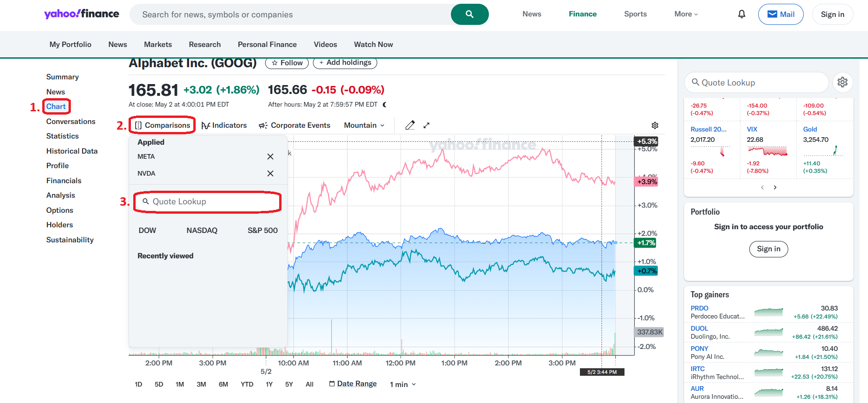Open My Portfolio in nav bar
Image resolution: width=868 pixels, height=403 pixels.
(70, 45)
